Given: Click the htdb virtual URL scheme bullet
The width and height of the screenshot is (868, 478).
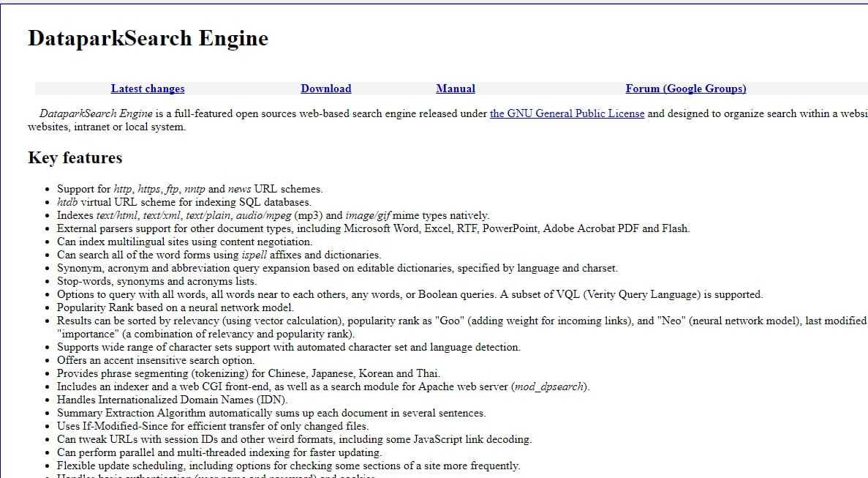Looking at the screenshot, I should pyautogui.click(x=184, y=202).
